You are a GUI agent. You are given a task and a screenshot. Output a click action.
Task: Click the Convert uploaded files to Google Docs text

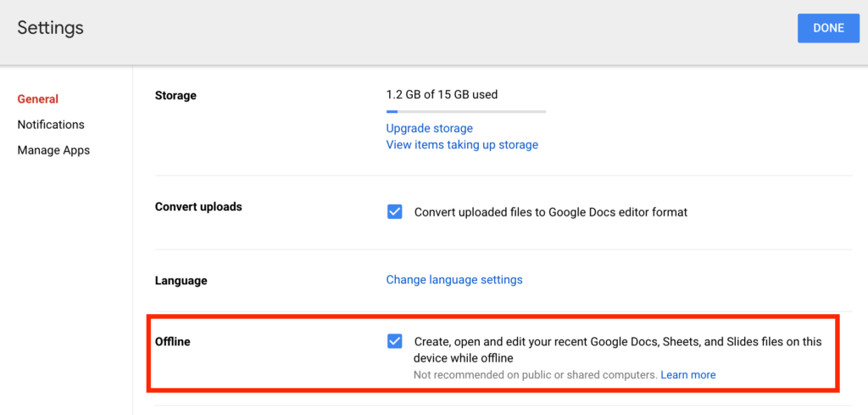[550, 212]
